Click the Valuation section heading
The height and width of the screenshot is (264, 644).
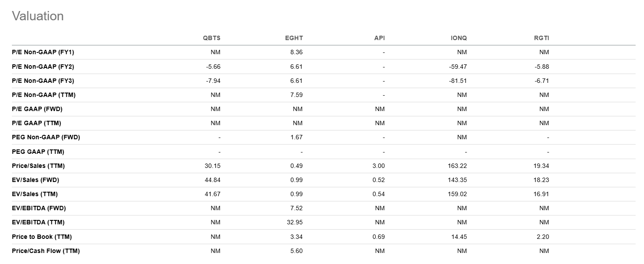(x=38, y=16)
